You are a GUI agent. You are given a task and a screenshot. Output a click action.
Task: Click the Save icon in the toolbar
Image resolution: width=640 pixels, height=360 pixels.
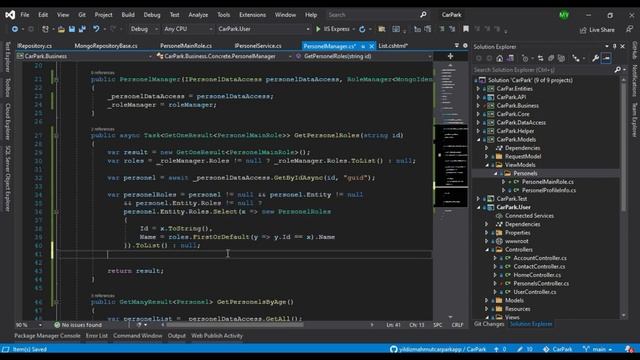(72, 29)
